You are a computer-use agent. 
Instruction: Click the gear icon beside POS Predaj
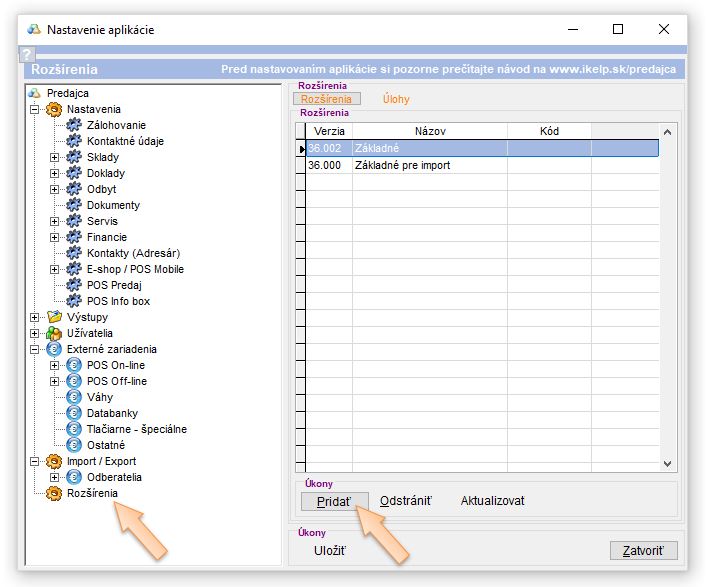(x=73, y=285)
